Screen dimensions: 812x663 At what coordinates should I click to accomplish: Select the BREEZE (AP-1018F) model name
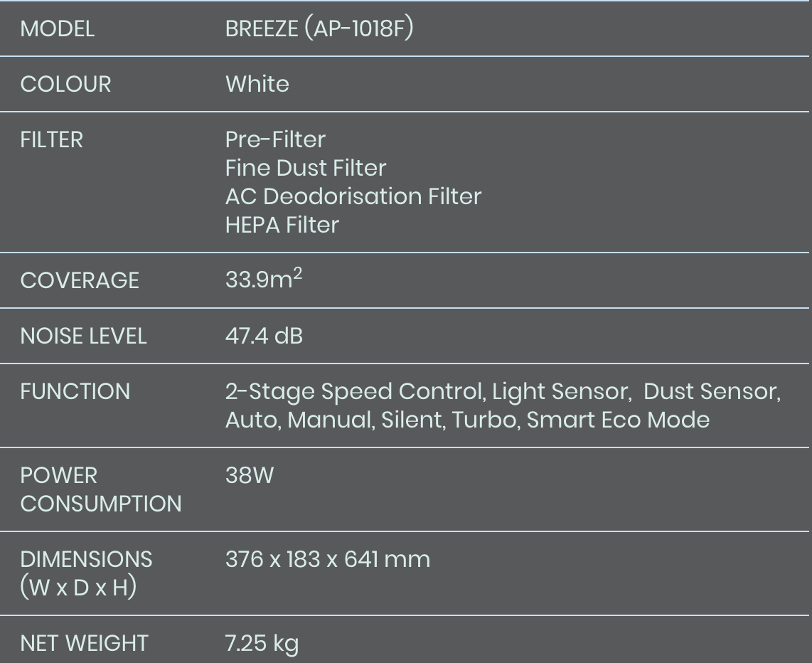point(319,29)
